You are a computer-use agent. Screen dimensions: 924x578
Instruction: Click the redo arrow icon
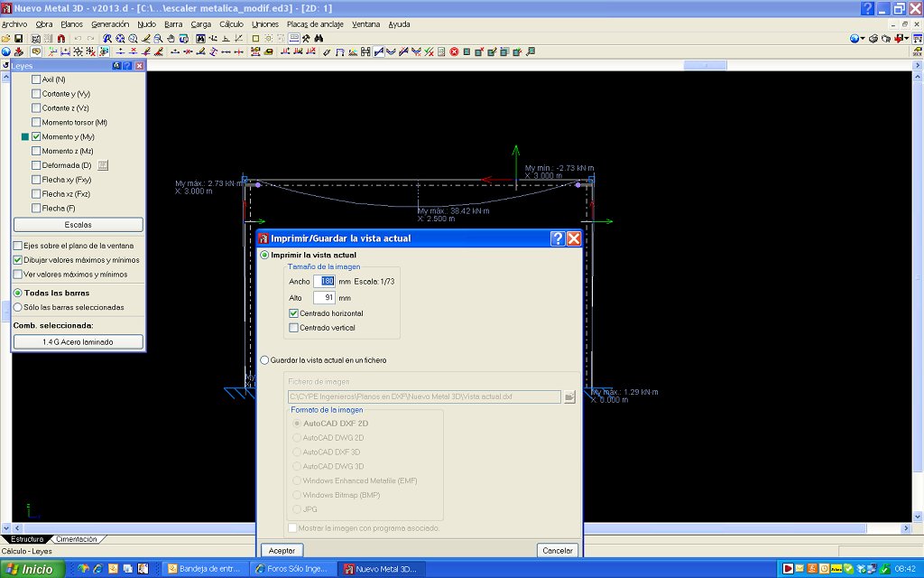pyautogui.click(x=91, y=38)
